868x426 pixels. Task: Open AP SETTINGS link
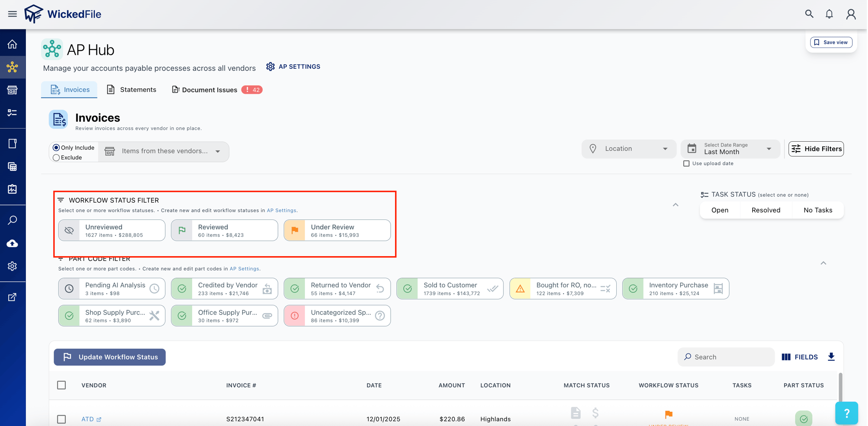[293, 67]
